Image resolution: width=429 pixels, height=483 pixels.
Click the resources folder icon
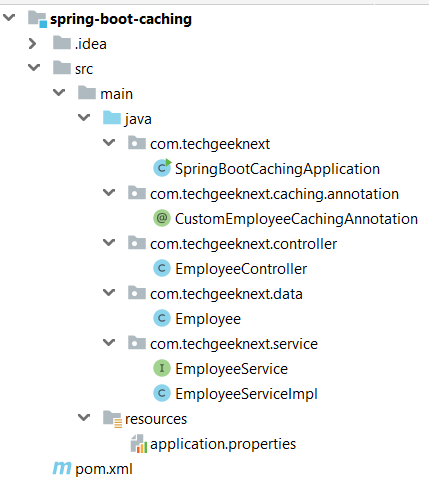click(x=112, y=419)
